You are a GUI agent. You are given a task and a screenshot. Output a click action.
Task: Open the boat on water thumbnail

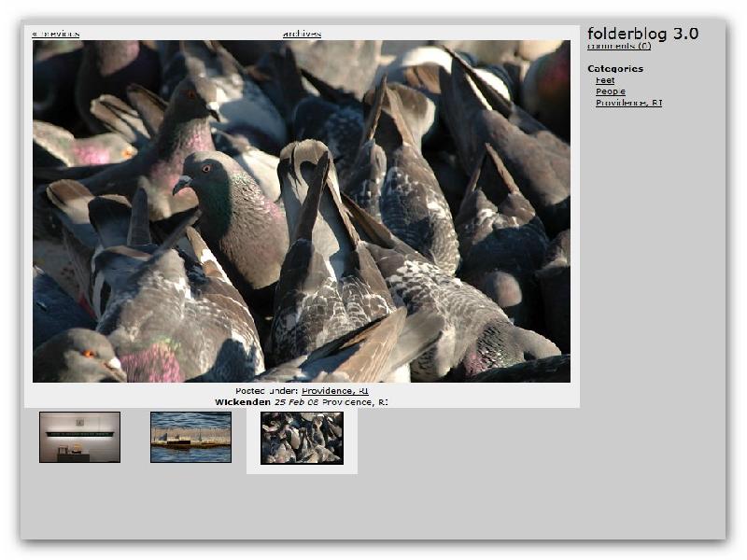[191, 437]
